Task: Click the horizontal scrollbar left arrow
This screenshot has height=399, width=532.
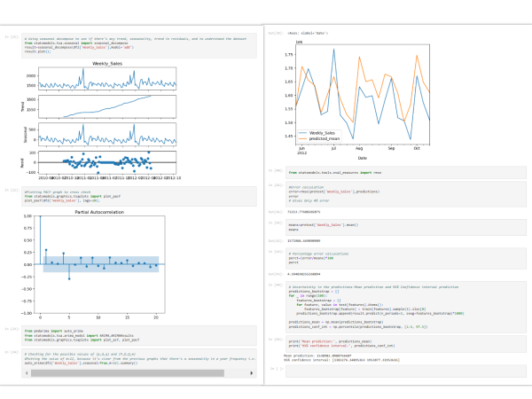Action: pos(27,372)
